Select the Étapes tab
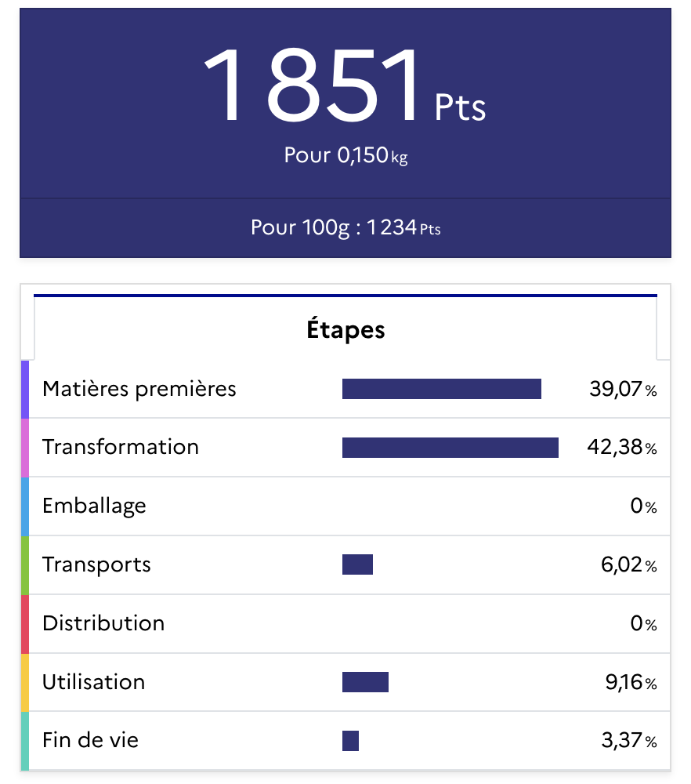The image size is (691, 784). point(345,329)
